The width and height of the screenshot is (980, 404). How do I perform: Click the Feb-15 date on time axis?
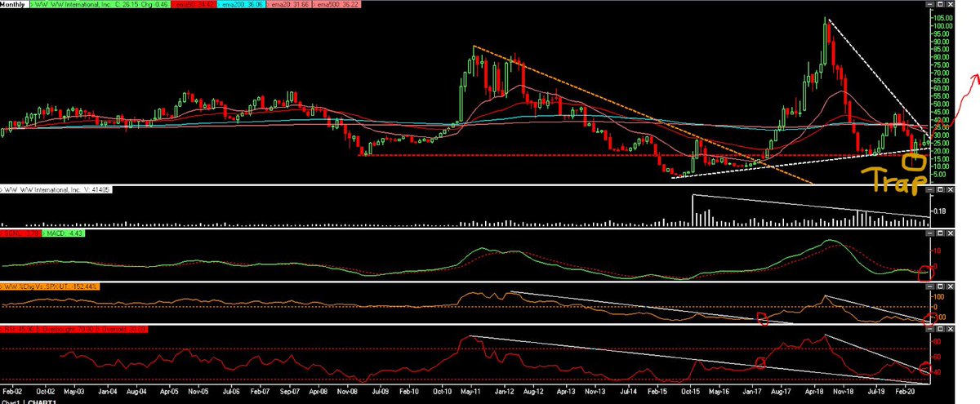[x=658, y=393]
